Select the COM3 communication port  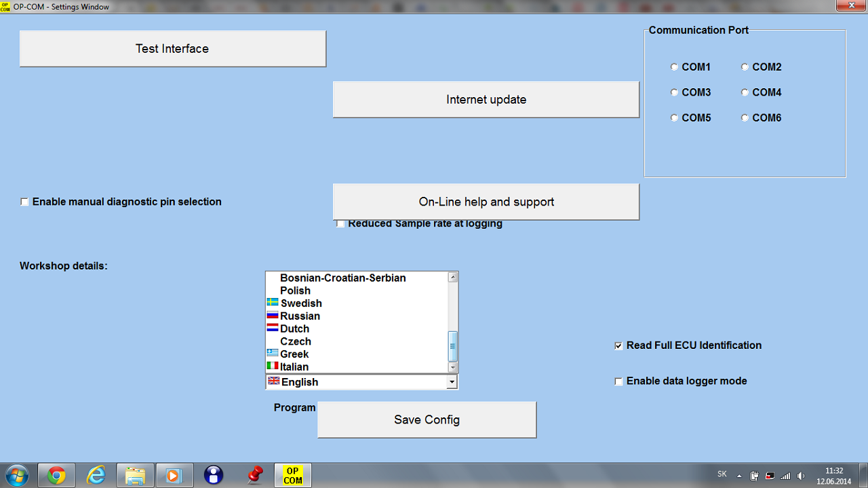click(674, 92)
